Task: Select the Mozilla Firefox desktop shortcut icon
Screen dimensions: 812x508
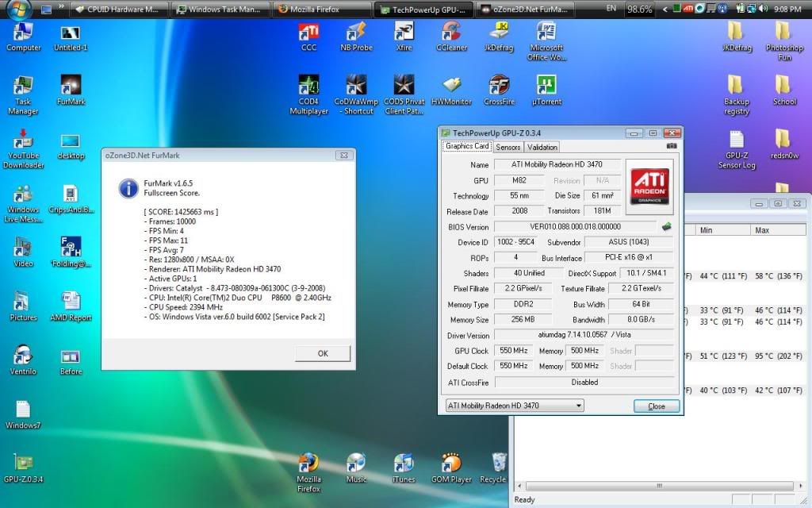Action: [x=308, y=472]
